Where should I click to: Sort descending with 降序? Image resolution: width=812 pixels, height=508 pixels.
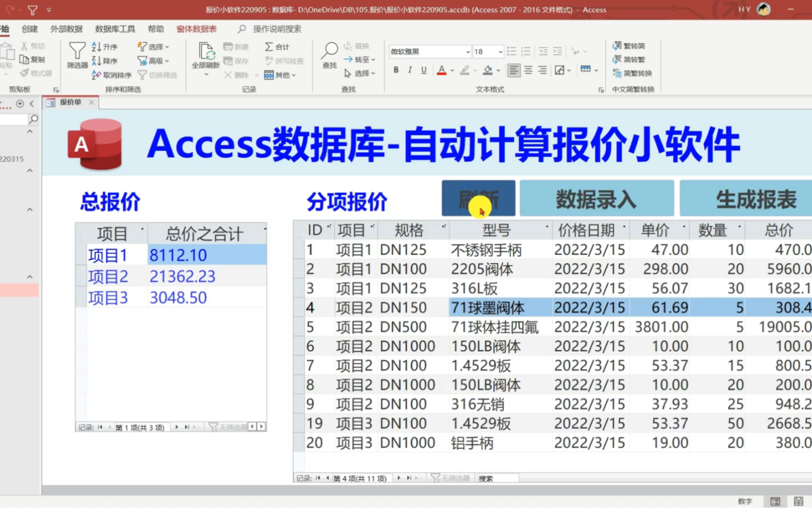tap(105, 61)
